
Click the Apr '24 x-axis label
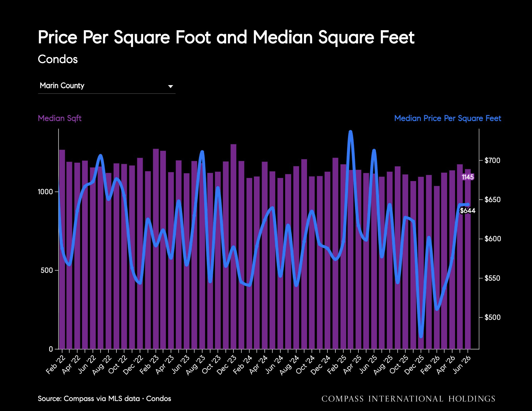[x=259, y=364]
